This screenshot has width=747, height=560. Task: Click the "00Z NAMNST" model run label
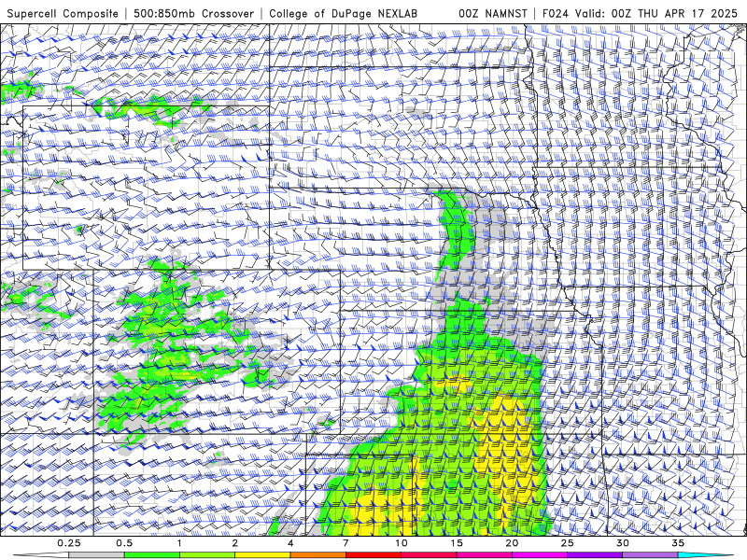pos(493,13)
